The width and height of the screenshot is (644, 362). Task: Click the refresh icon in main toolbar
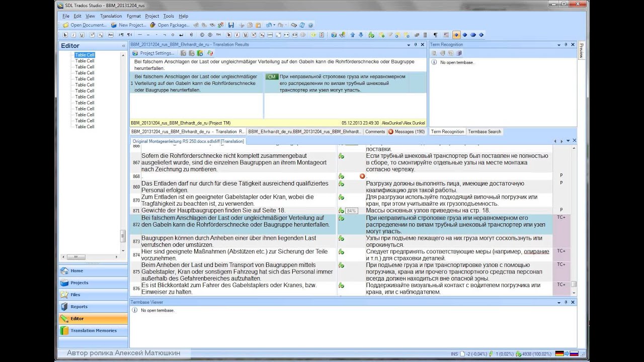302,25
